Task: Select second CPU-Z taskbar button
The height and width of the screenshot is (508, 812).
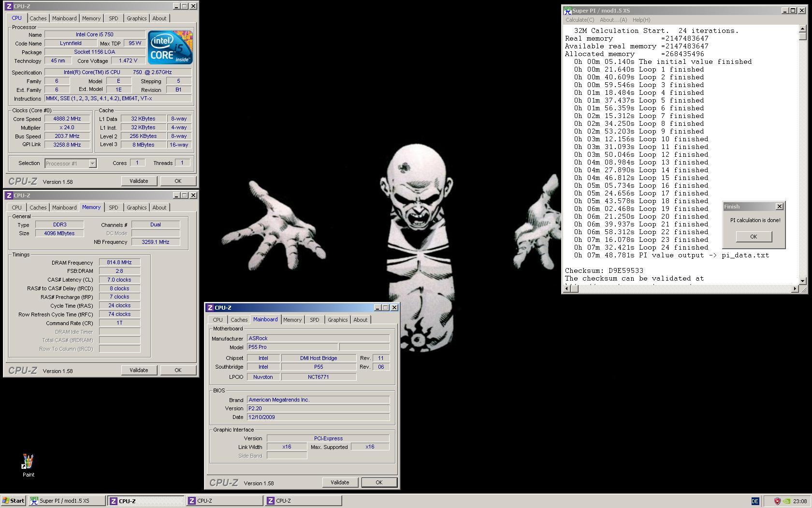Action: [225, 501]
